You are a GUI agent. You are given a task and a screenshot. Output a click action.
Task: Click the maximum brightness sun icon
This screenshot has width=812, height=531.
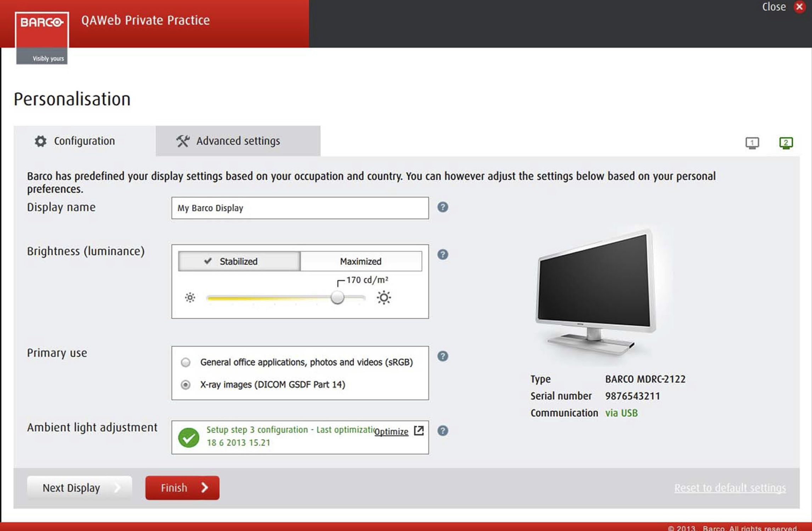coord(384,297)
